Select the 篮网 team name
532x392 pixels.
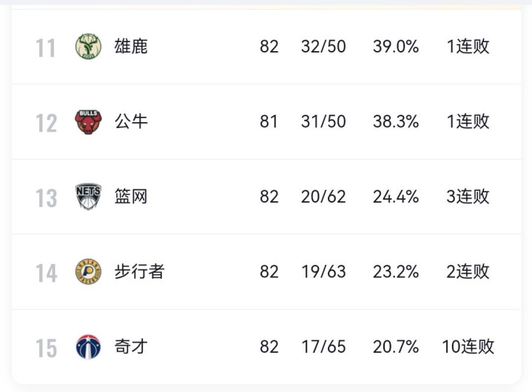pos(131,197)
